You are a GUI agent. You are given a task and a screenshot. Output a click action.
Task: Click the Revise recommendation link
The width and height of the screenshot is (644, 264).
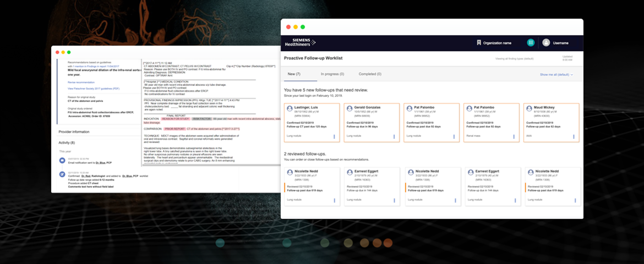[x=81, y=82]
